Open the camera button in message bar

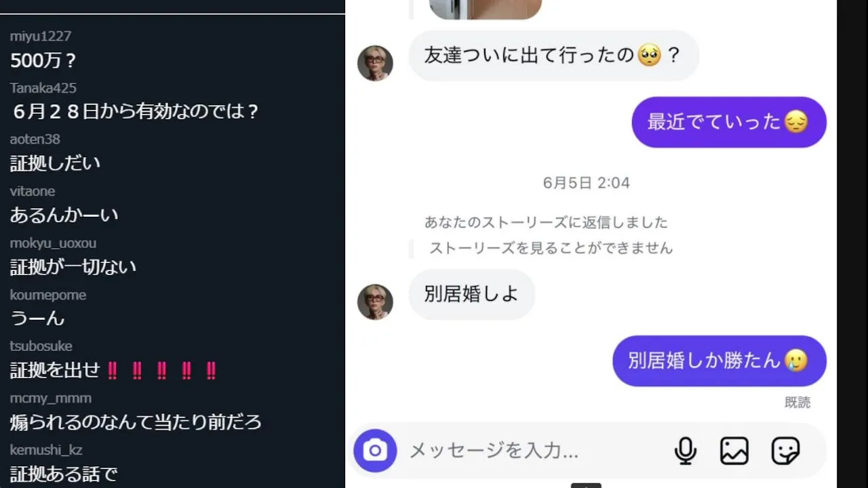(375, 451)
